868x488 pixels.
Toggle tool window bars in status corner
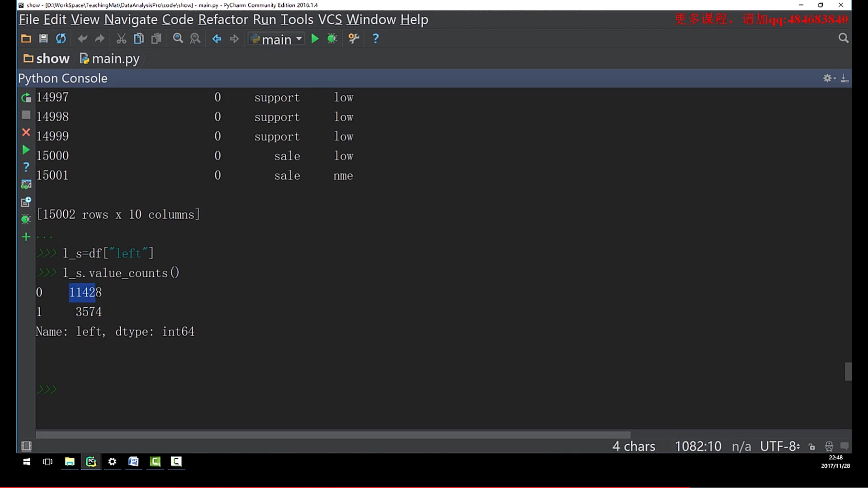tap(27, 446)
